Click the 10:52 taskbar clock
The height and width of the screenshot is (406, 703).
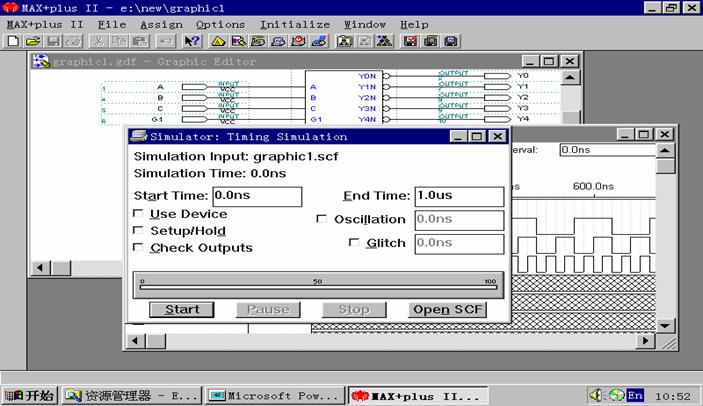click(673, 396)
